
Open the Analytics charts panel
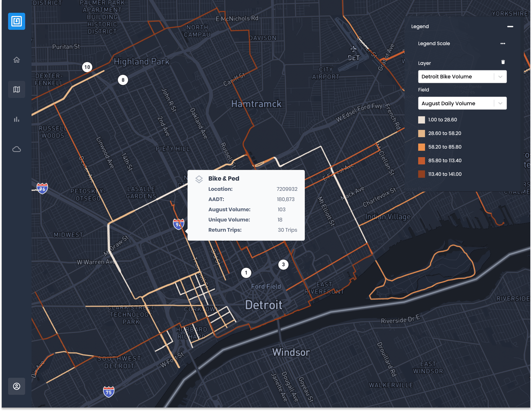point(16,119)
